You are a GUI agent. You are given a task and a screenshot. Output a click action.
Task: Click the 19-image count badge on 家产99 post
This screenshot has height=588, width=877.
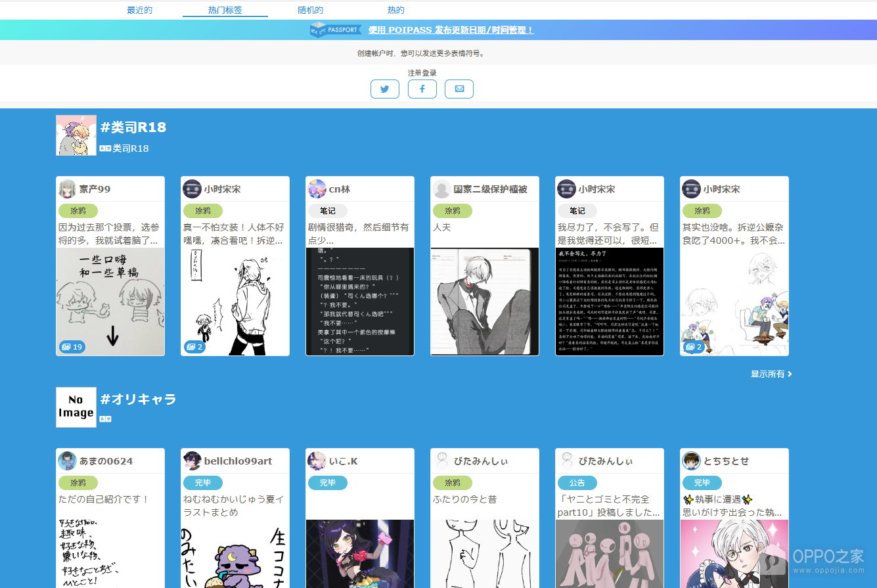pyautogui.click(x=72, y=347)
